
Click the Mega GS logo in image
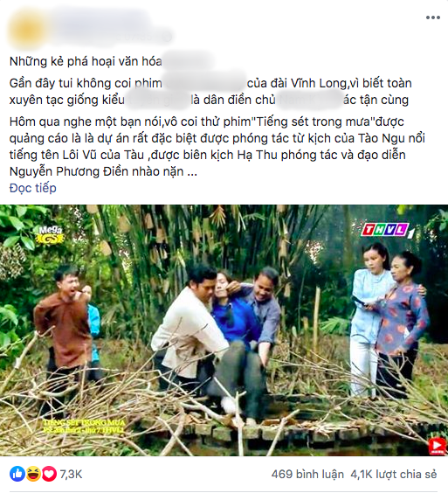click(x=51, y=235)
